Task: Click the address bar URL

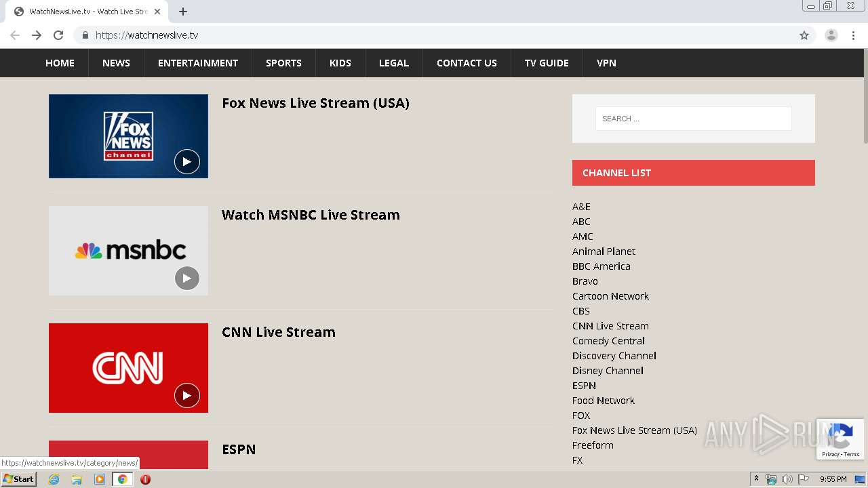Action: pyautogui.click(x=147, y=35)
